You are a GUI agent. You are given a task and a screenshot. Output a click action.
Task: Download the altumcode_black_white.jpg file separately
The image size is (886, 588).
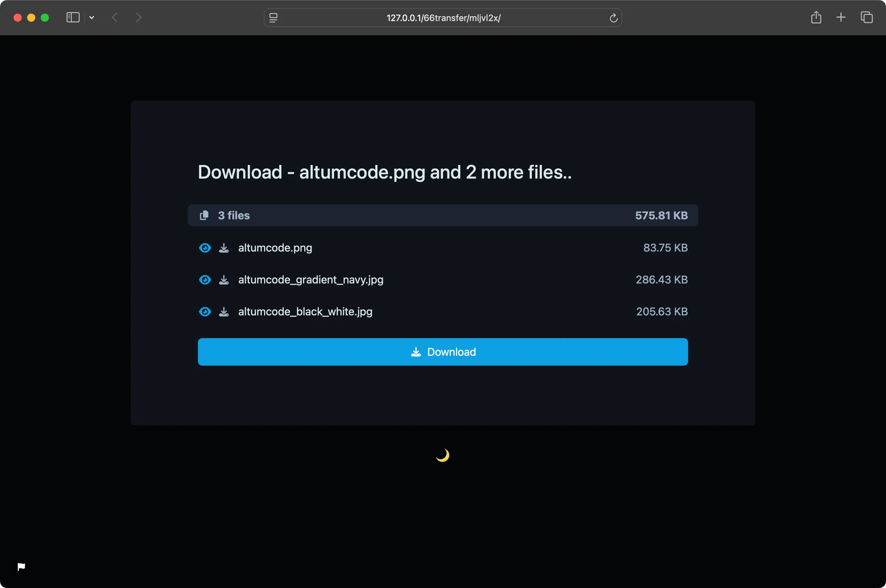pyautogui.click(x=223, y=311)
